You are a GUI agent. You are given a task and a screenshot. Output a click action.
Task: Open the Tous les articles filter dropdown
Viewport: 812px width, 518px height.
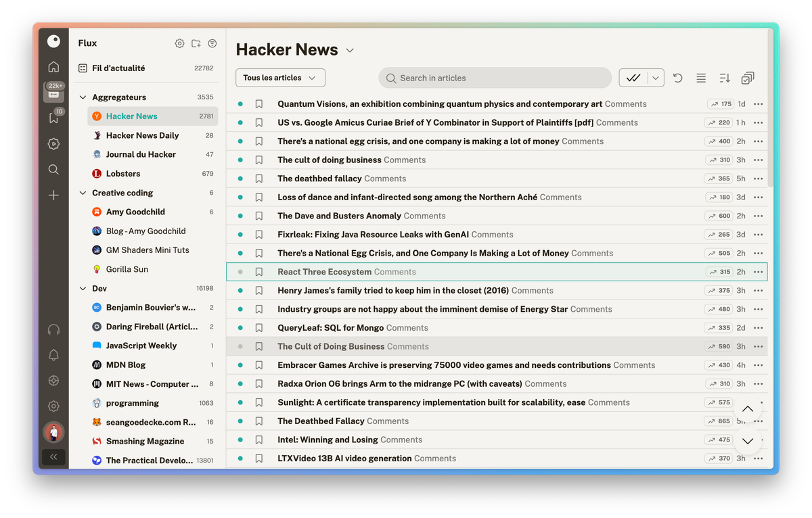[280, 78]
